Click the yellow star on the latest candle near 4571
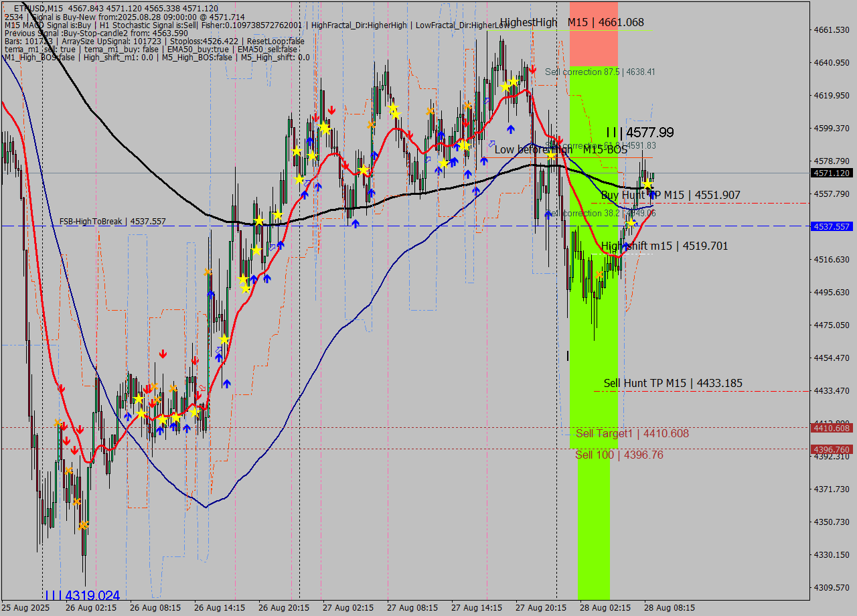Image resolution: width=857 pixels, height=616 pixels. 648,183
